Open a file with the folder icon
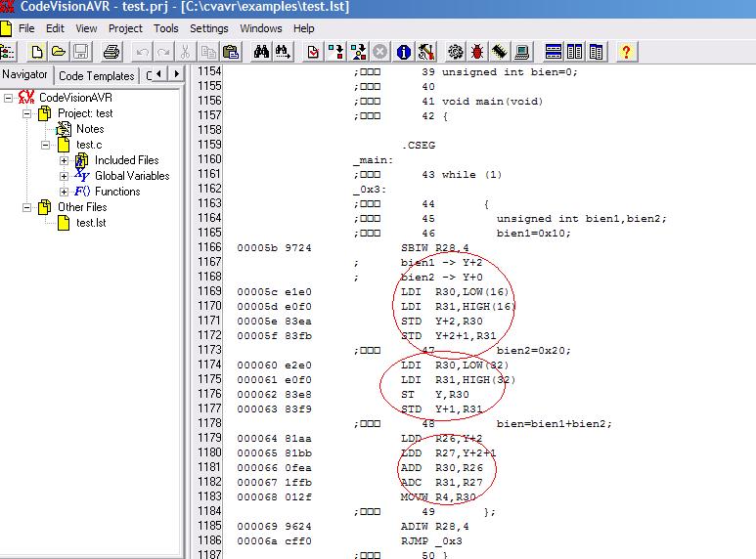Image resolution: width=756 pixels, height=559 pixels. pos(59,52)
